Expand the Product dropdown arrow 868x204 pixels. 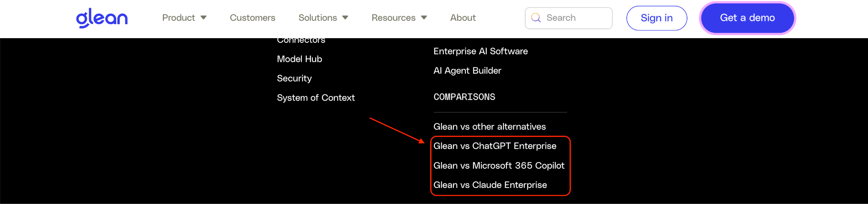[203, 18]
